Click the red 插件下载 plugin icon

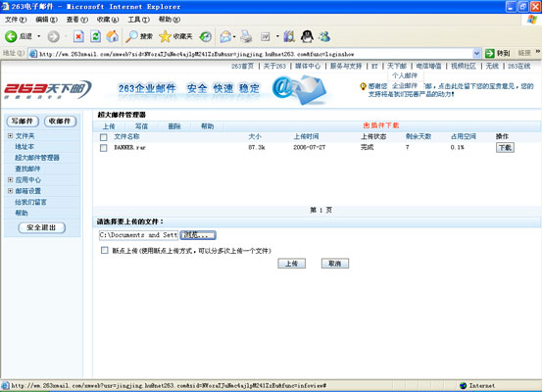366,125
